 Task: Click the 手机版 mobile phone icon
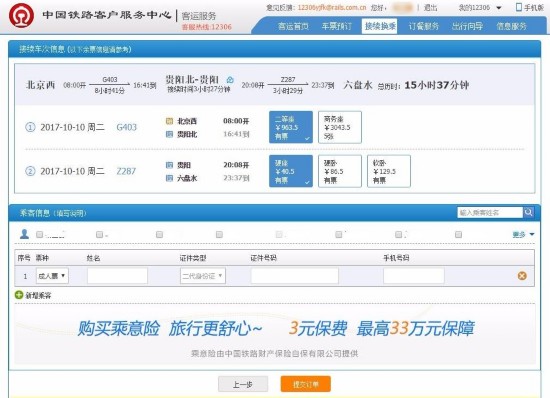point(519,7)
